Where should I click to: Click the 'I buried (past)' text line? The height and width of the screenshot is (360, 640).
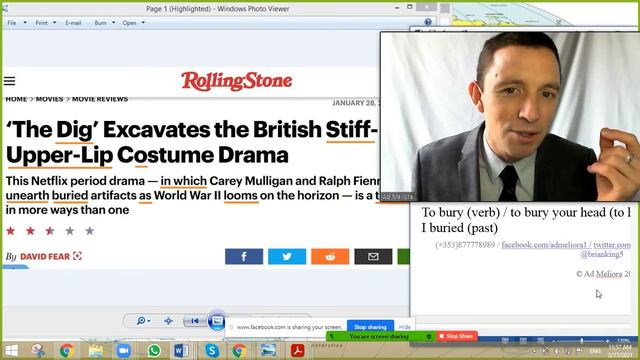pos(460,228)
